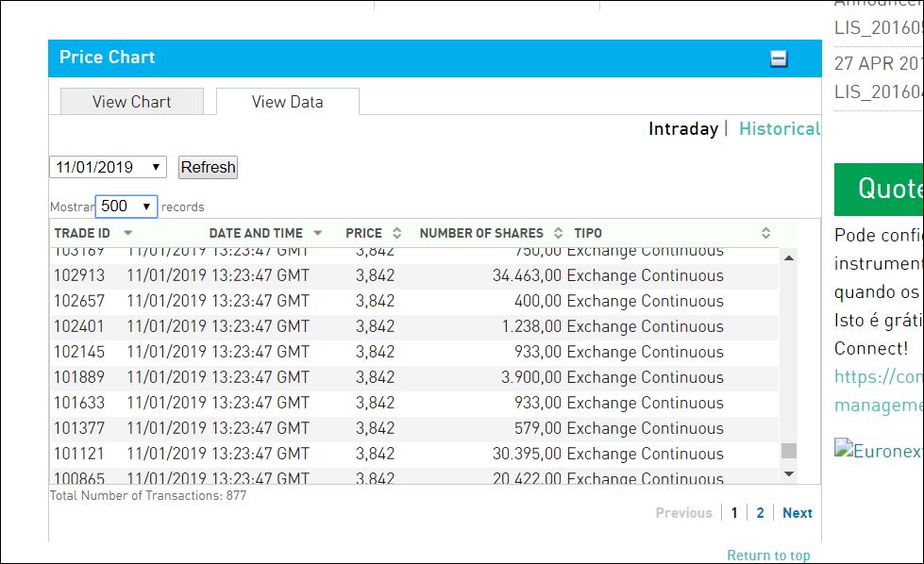
Task: Open the 11/01/2019 date dropdown
Action: pos(108,167)
